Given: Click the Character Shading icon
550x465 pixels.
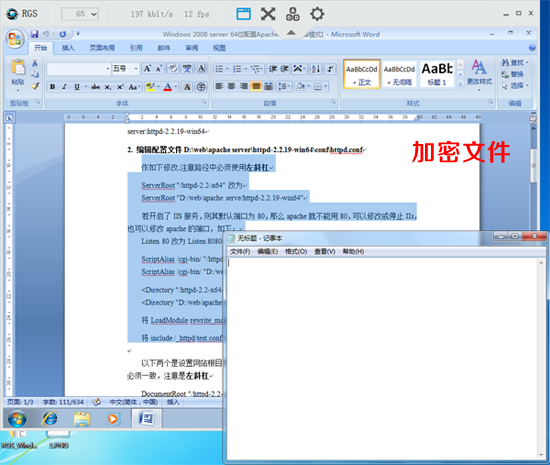Looking at the screenshot, I should tap(187, 87).
